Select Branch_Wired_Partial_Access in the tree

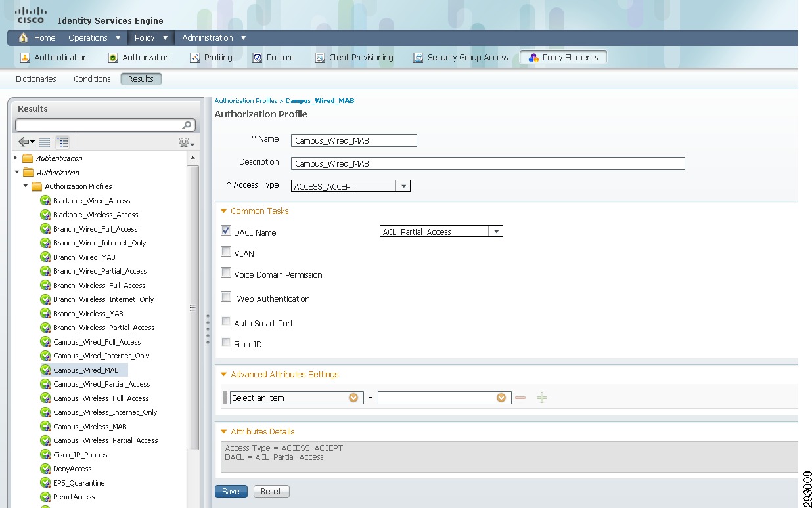pyautogui.click(x=100, y=271)
